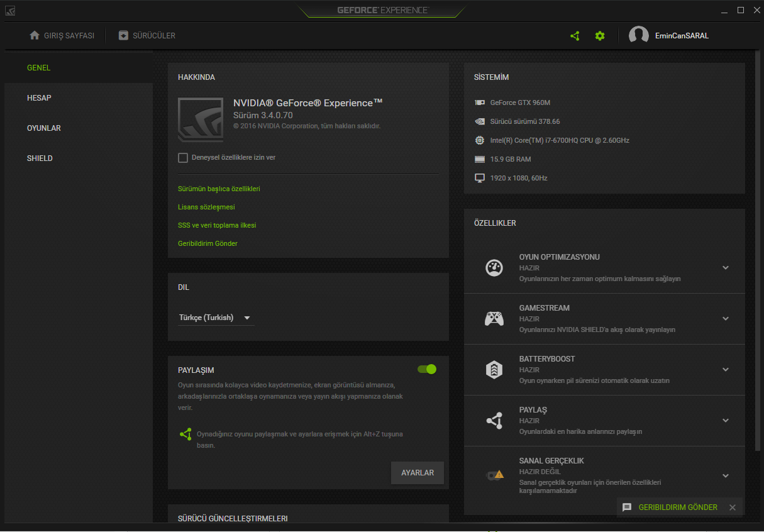Click the green share icon near Alt+Z hint
764x532 pixels.
coord(185,434)
